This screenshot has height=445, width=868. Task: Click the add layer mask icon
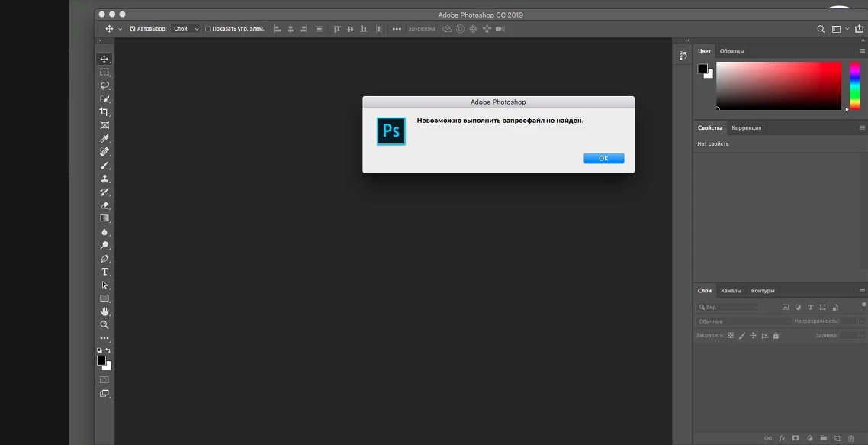pyautogui.click(x=796, y=438)
